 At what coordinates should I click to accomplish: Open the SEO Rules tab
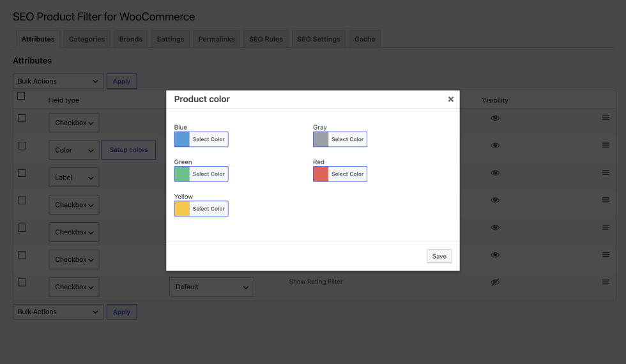click(x=266, y=39)
